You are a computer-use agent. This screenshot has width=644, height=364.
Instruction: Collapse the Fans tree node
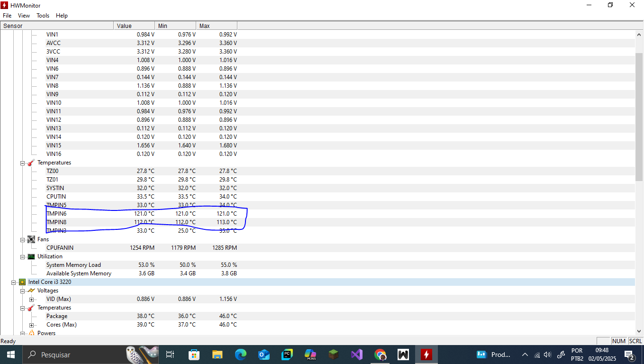pos(22,239)
